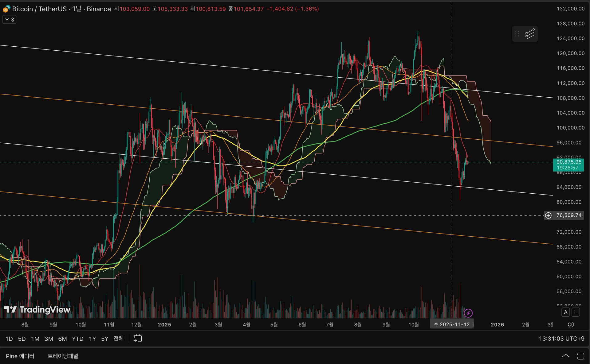Expand the collapsed indicators legend showing 3
Viewport: 590px width, 364px height.
click(10, 20)
